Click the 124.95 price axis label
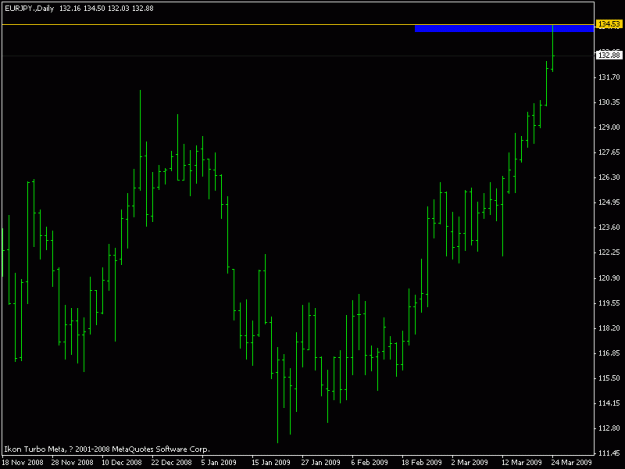The height and width of the screenshot is (469, 625). [x=609, y=202]
